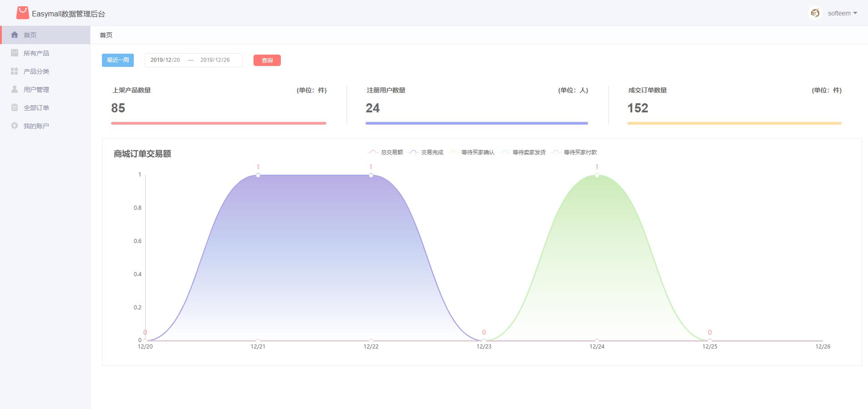Go to 产品分类 in sidebar

(45, 71)
